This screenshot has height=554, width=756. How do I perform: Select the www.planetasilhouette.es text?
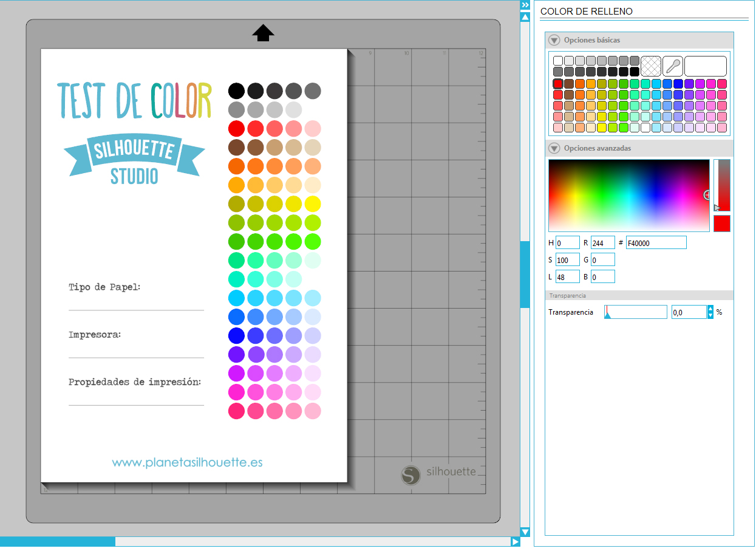(188, 462)
